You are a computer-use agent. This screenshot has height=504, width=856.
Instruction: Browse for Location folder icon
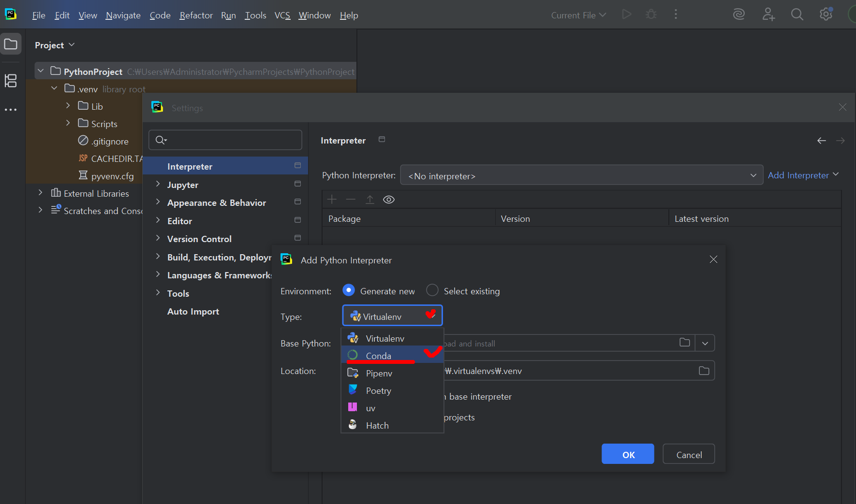[704, 371]
